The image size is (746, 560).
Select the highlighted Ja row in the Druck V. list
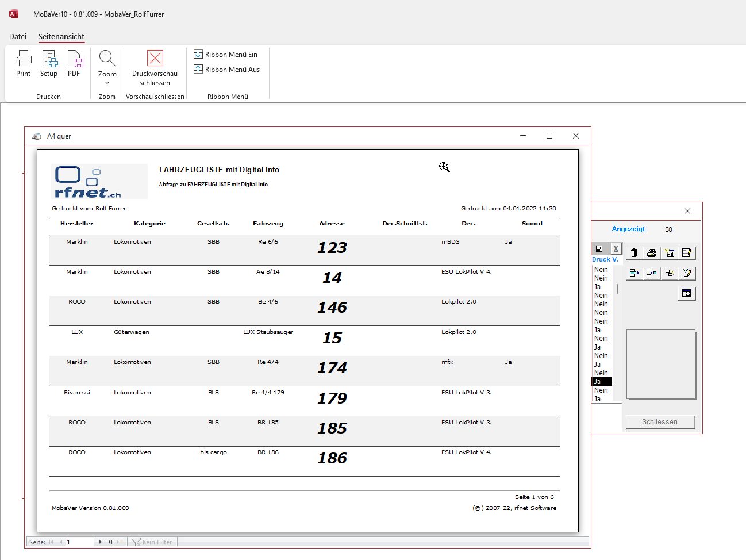pyautogui.click(x=602, y=382)
